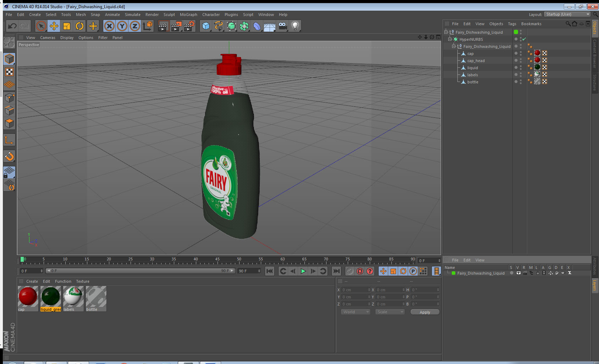
Task: Open the spline pen tools icon
Action: (219, 26)
